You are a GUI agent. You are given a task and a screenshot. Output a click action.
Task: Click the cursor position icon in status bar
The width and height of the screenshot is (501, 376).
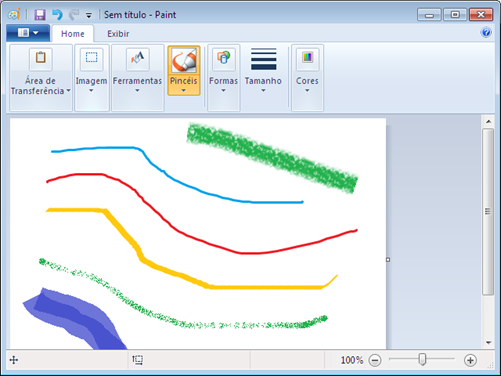(x=14, y=360)
